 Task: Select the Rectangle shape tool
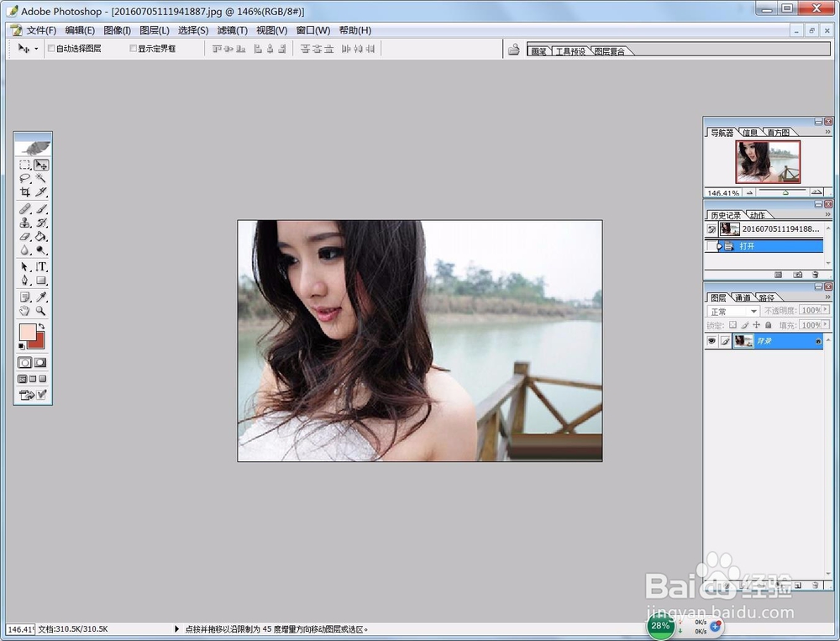click(x=41, y=280)
